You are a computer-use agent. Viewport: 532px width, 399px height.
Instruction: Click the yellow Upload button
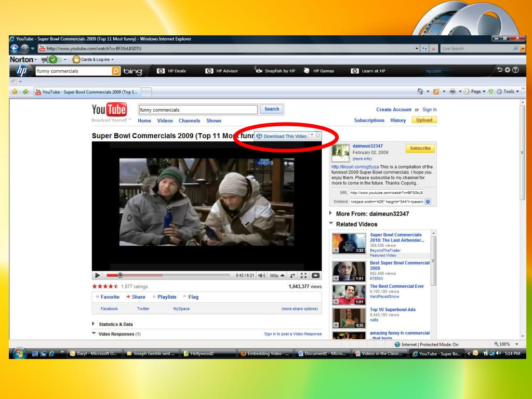coord(424,120)
